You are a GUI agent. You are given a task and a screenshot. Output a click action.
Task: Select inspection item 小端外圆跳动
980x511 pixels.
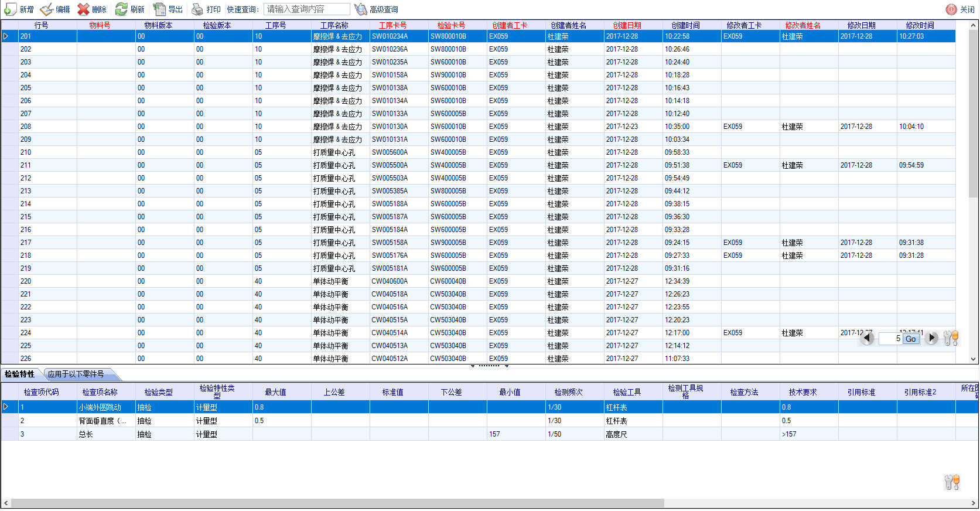106,407
